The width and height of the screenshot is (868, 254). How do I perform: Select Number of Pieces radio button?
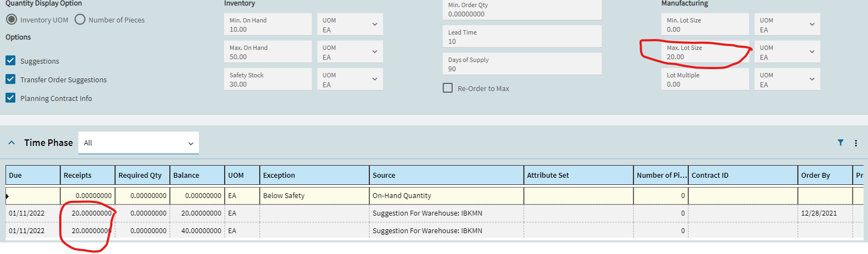[x=80, y=19]
